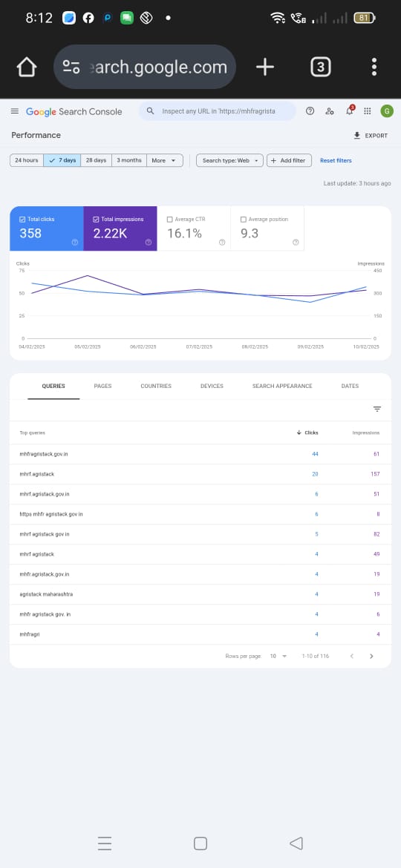Screen dimensions: 401x868
Task: Click Total clicks help icon
Action: (75, 242)
